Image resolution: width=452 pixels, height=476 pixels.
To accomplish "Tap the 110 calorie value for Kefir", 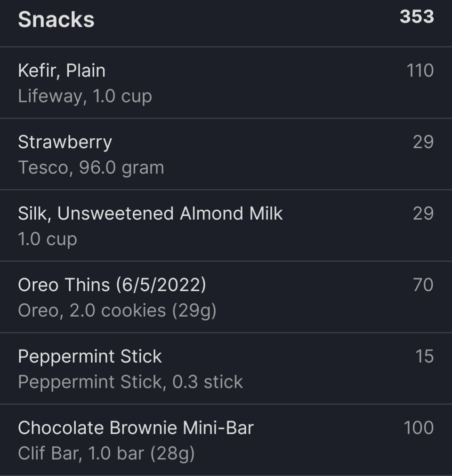I will [x=420, y=71].
